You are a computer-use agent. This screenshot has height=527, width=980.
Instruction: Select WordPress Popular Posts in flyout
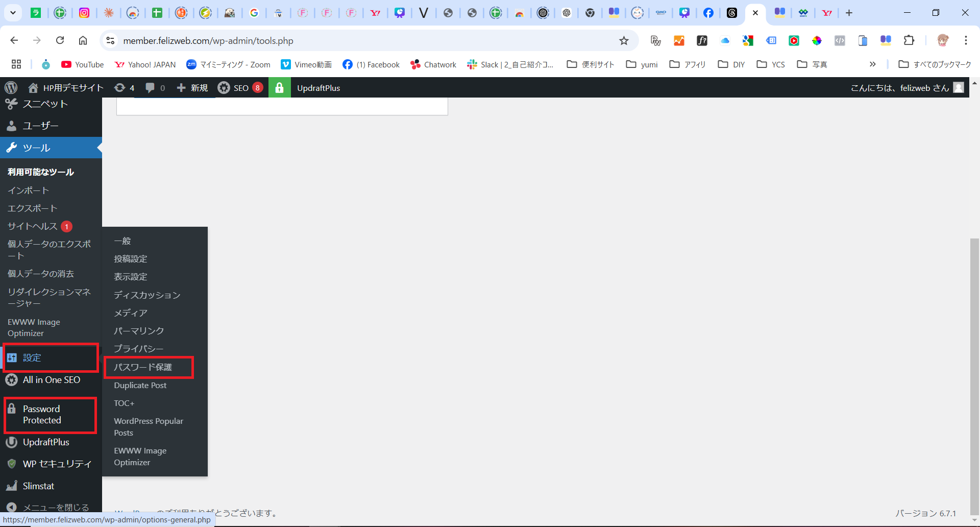(149, 427)
